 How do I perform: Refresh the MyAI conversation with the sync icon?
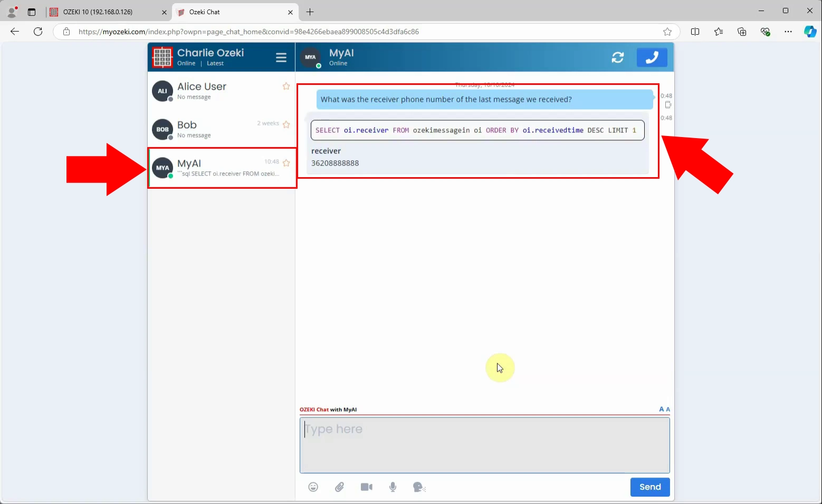[x=618, y=57]
